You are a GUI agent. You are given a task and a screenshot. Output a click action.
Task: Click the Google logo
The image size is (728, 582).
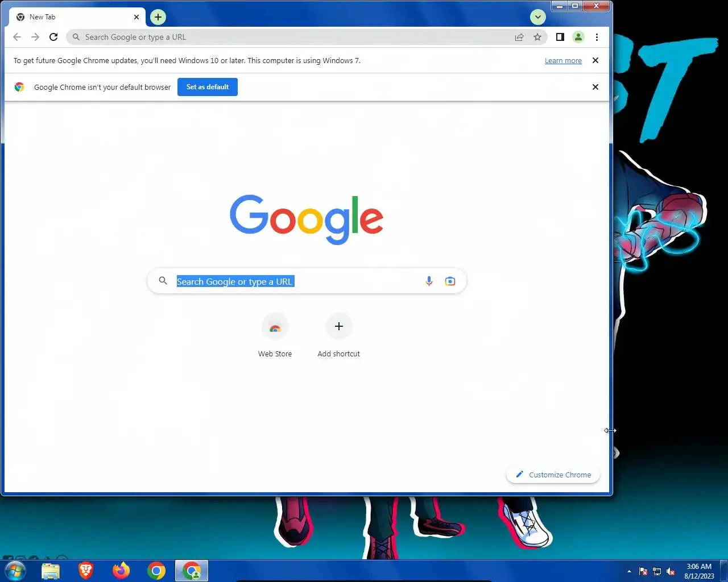pyautogui.click(x=307, y=219)
